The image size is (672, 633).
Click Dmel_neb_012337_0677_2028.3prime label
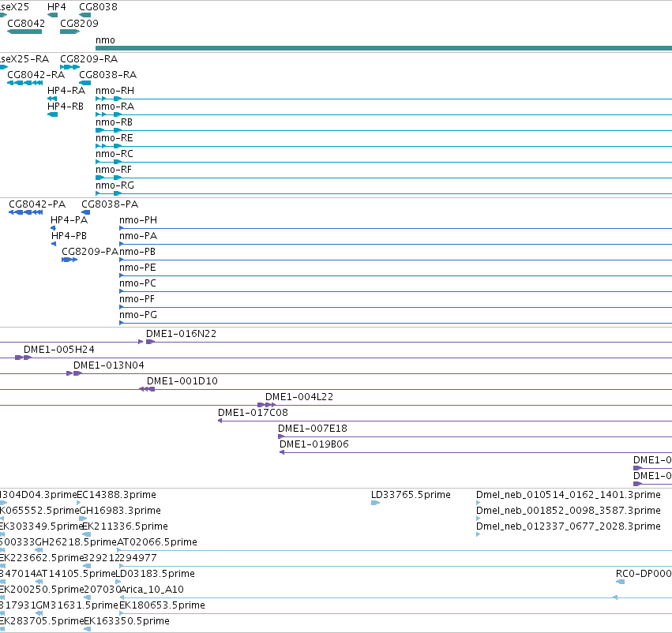pos(569,526)
